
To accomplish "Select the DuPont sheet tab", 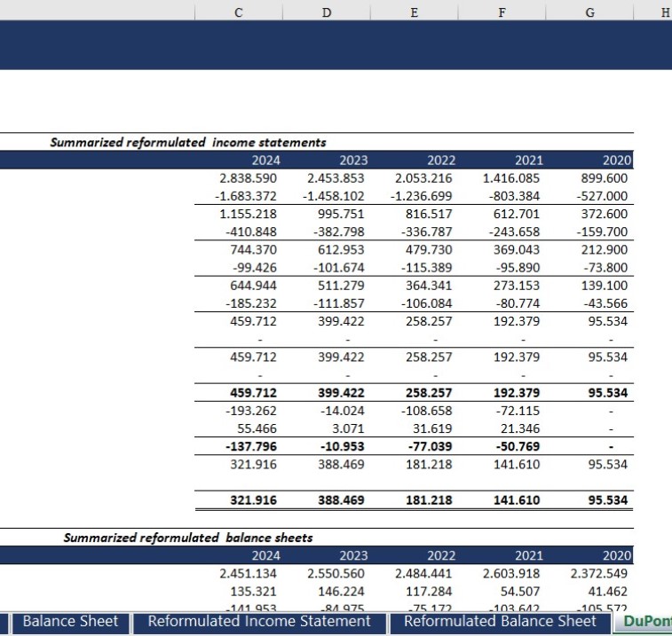I will pos(646,622).
